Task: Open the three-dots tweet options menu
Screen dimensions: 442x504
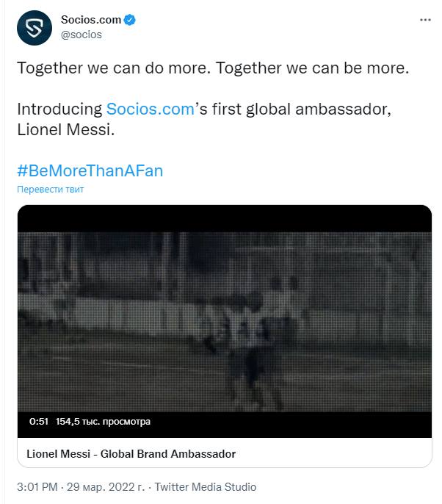Action: (x=425, y=20)
